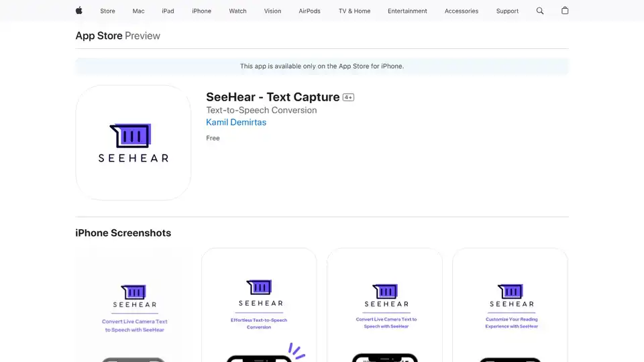Click the Apple logo icon
644x362 pixels.
click(x=78, y=11)
